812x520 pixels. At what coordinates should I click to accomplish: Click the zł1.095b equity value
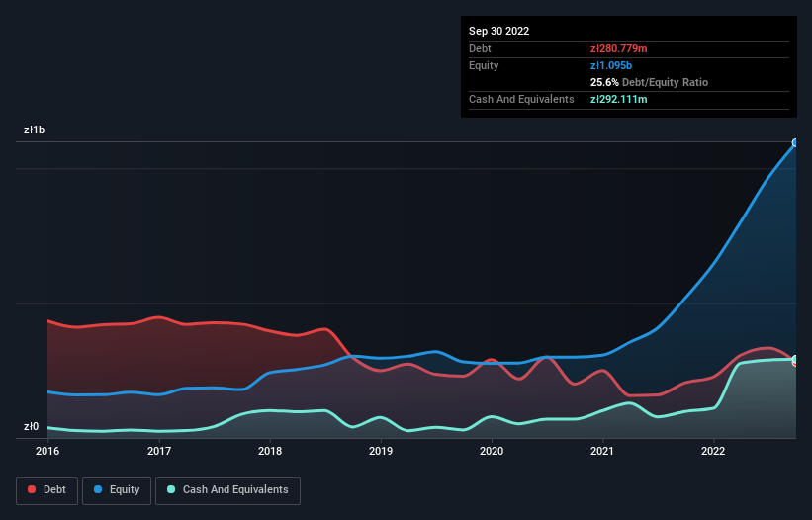coord(611,65)
